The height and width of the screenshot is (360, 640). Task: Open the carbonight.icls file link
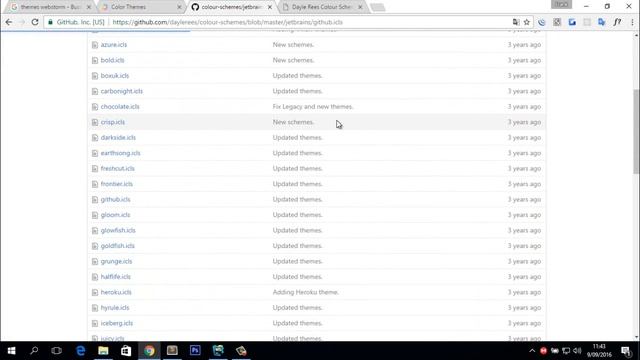click(122, 91)
